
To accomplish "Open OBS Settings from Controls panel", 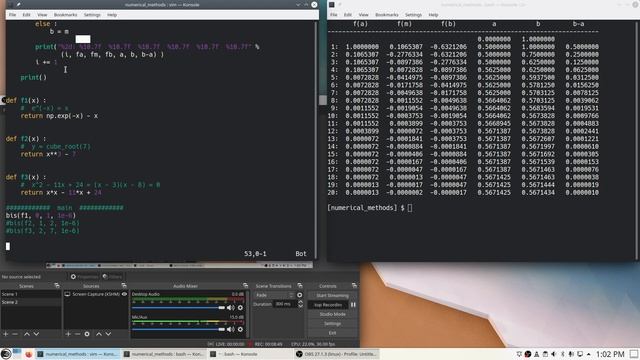I will [x=332, y=323].
